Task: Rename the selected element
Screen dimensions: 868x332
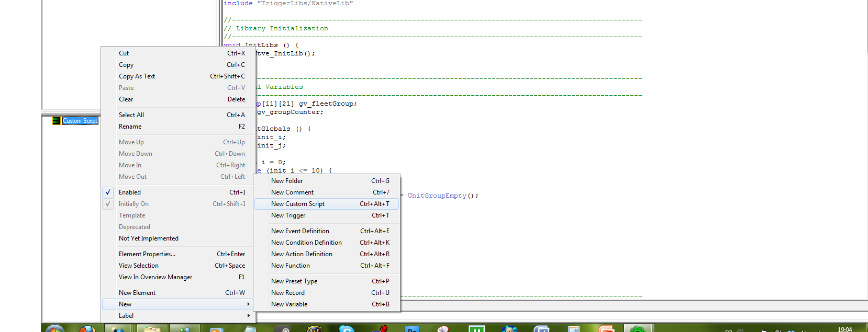Action: [178, 127]
